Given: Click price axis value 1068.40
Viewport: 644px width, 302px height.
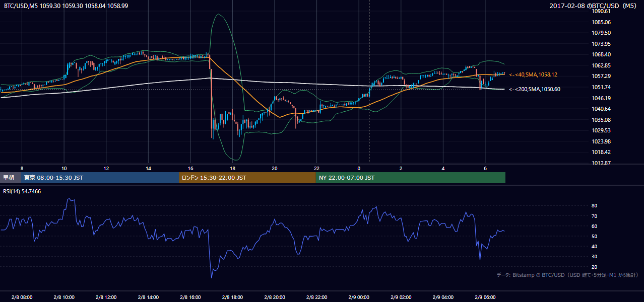Looking at the screenshot, I should [x=602, y=54].
